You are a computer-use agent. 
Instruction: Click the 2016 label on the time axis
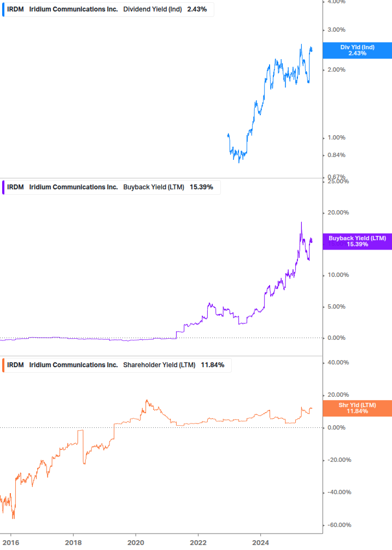[11, 543]
